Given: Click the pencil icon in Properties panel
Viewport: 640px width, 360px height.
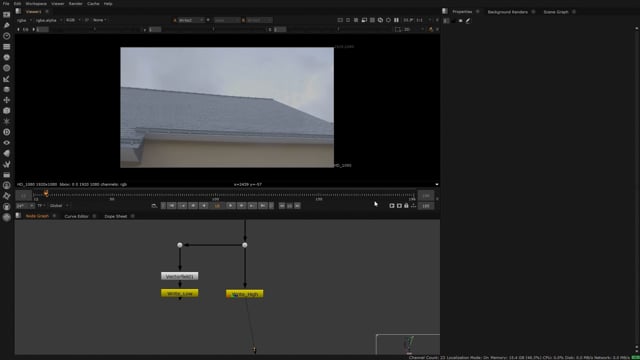Looking at the screenshot, I should pyautogui.click(x=468, y=20).
